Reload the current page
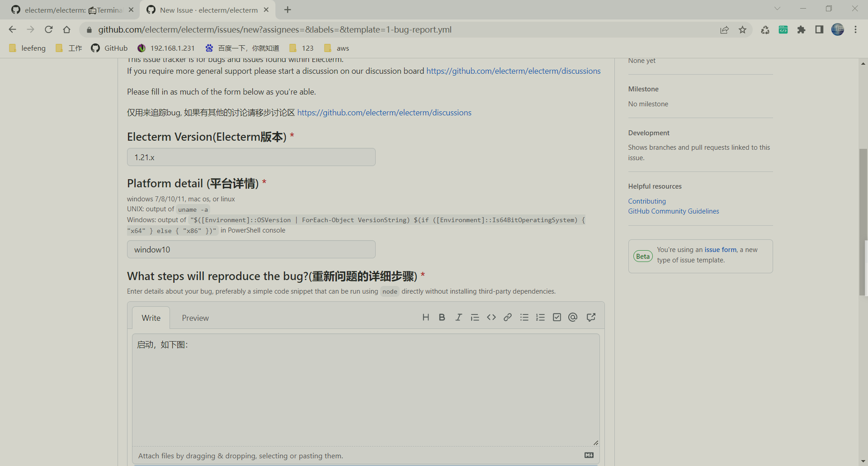The height and width of the screenshot is (466, 868). (49, 29)
